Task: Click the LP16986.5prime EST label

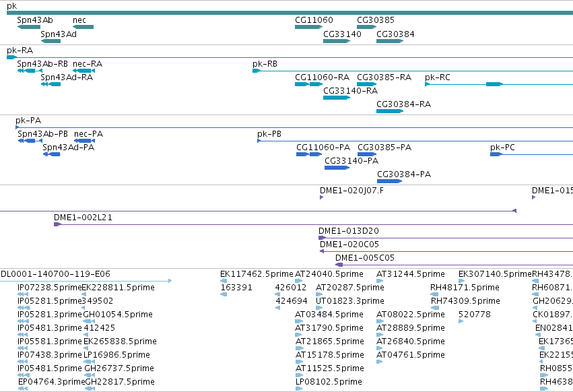Action: [x=117, y=355]
